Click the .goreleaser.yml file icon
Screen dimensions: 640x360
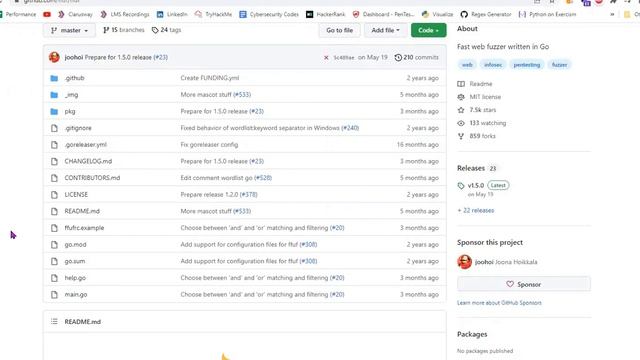(54, 145)
